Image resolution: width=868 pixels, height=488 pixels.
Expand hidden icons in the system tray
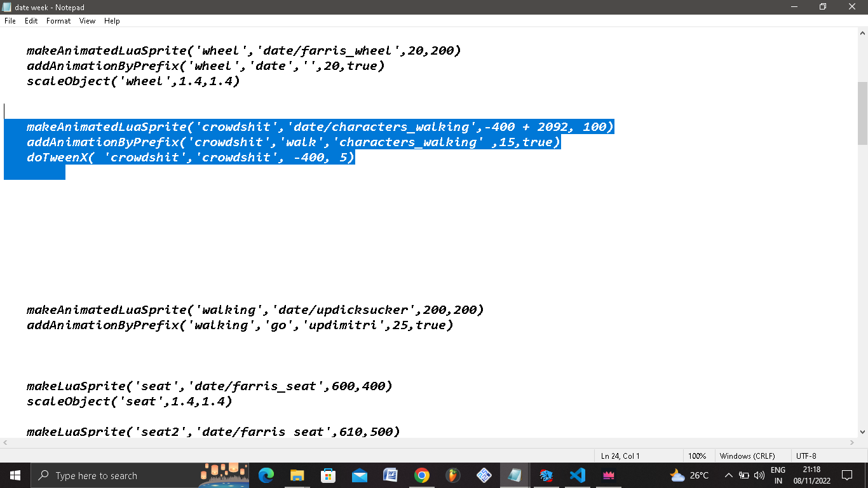[x=729, y=475]
